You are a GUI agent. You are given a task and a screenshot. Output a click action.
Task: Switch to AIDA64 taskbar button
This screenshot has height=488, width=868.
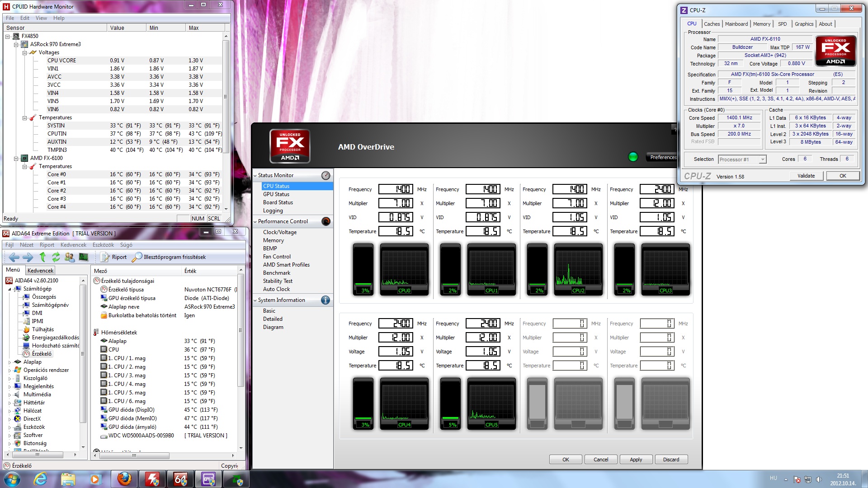pos(180,479)
